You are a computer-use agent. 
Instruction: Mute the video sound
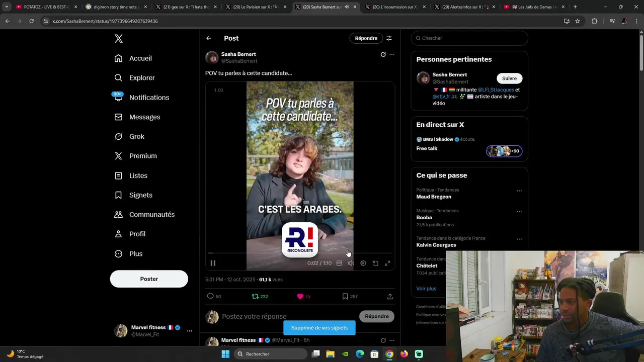point(351,263)
